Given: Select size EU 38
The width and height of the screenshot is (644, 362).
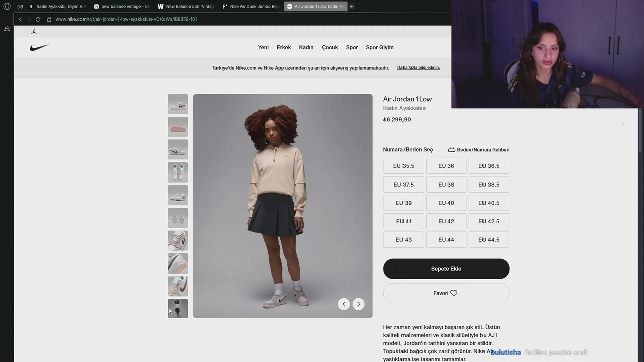Looking at the screenshot, I should (x=446, y=185).
